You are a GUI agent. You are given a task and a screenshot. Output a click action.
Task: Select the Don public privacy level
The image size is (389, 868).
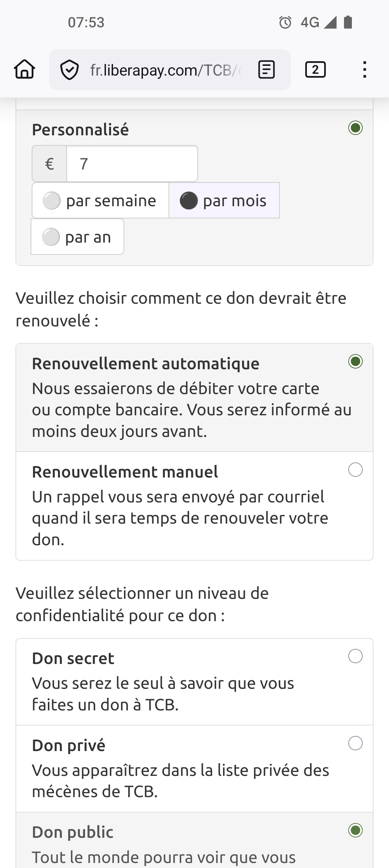pos(355,831)
